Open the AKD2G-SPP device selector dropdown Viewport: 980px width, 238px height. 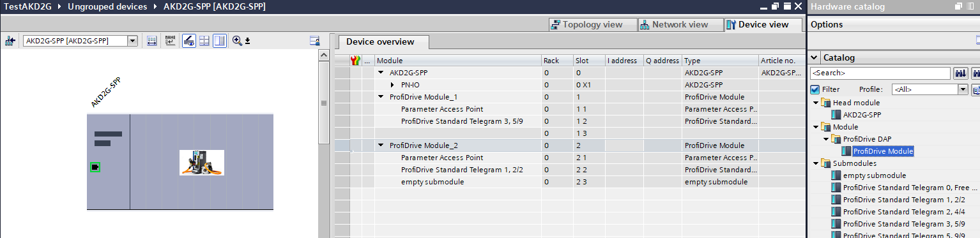[x=133, y=41]
